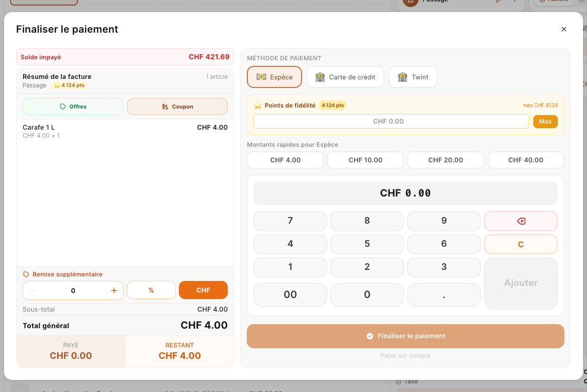The image size is (587, 392).
Task: Click the backspace icon key
Action: click(x=521, y=221)
